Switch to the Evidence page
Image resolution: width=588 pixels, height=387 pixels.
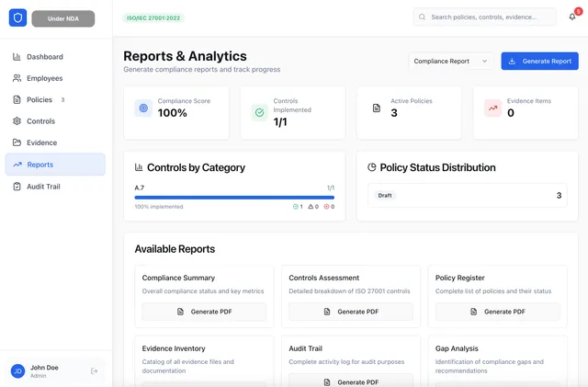click(x=55, y=142)
